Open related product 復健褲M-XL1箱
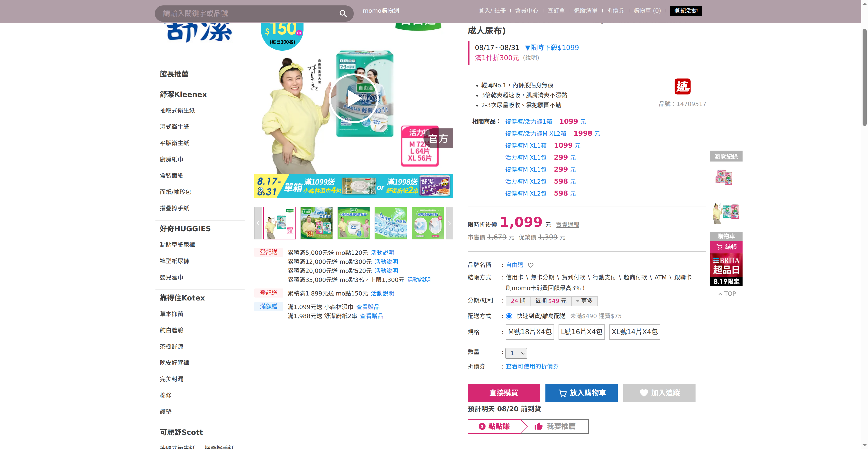Screen dimensions: 868x449 pos(526,146)
